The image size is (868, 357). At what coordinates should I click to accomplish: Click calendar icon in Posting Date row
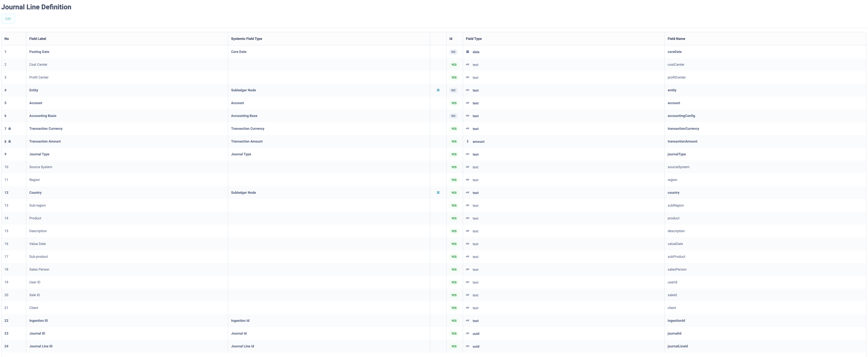pyautogui.click(x=467, y=52)
